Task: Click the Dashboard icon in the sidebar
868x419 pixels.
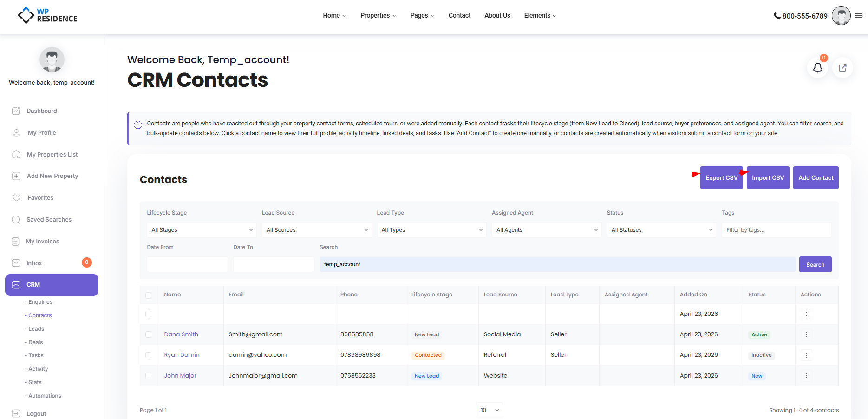Action: pyautogui.click(x=16, y=111)
